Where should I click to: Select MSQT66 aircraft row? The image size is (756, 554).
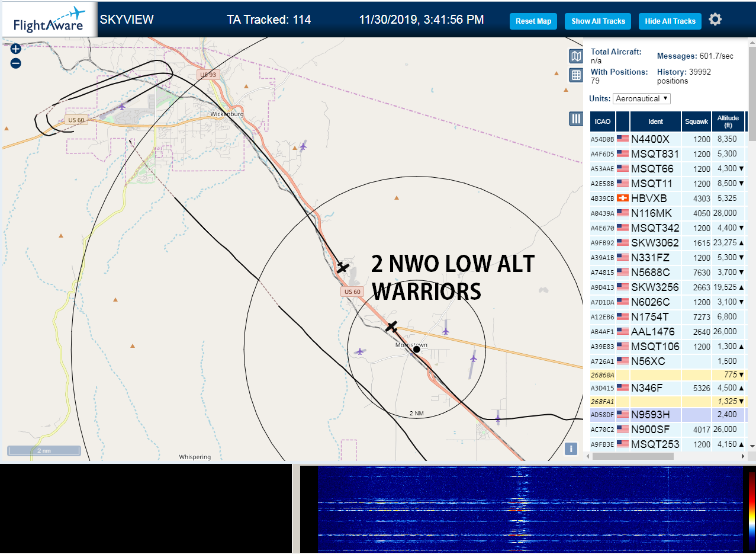(x=668, y=168)
